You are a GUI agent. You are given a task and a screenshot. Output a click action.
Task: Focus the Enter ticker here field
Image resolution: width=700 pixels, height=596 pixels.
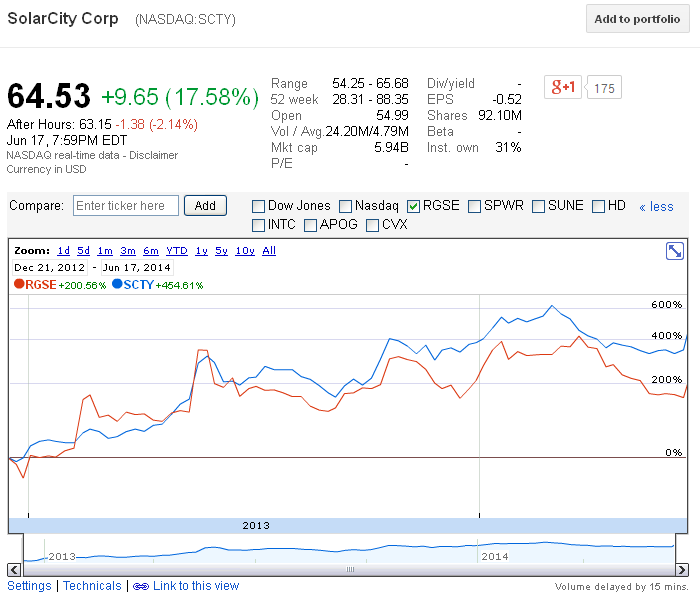126,205
